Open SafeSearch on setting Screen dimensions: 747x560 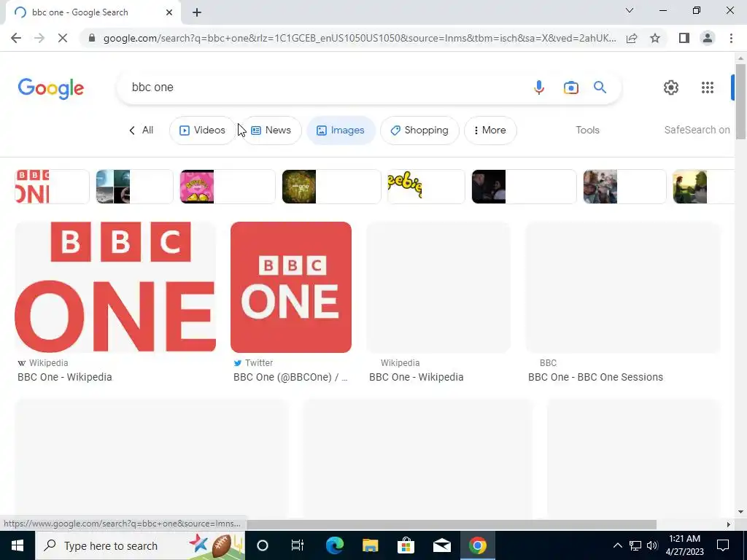tap(697, 130)
